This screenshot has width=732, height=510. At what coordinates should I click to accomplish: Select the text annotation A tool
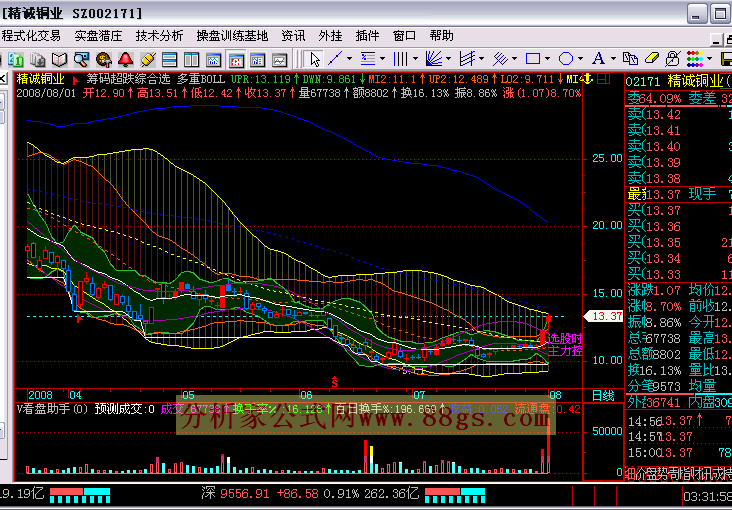(598, 59)
